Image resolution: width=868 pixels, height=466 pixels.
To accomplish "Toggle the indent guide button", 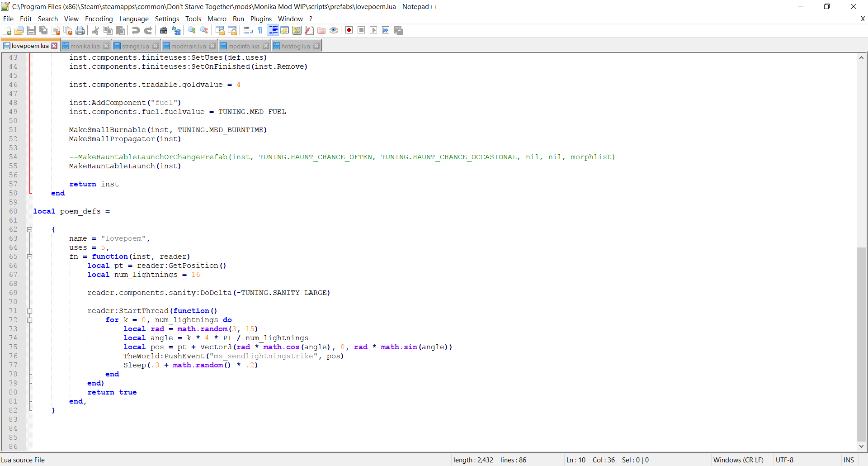I will [x=273, y=30].
